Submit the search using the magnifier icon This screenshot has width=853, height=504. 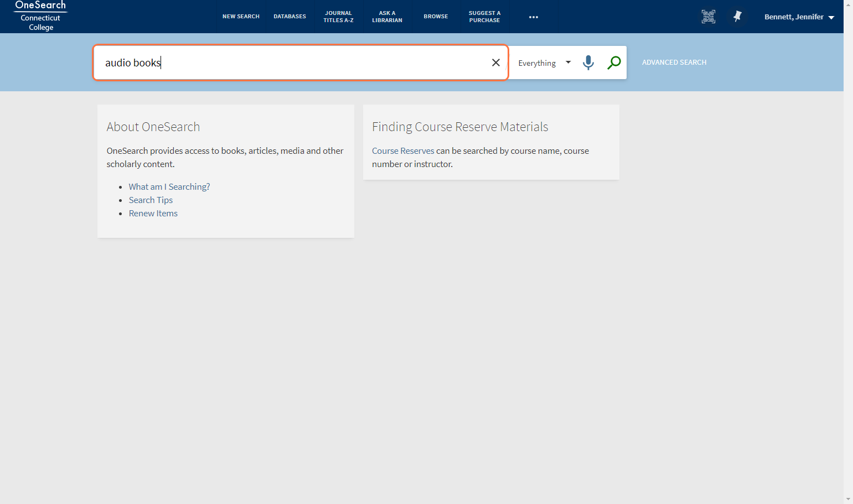coord(614,63)
